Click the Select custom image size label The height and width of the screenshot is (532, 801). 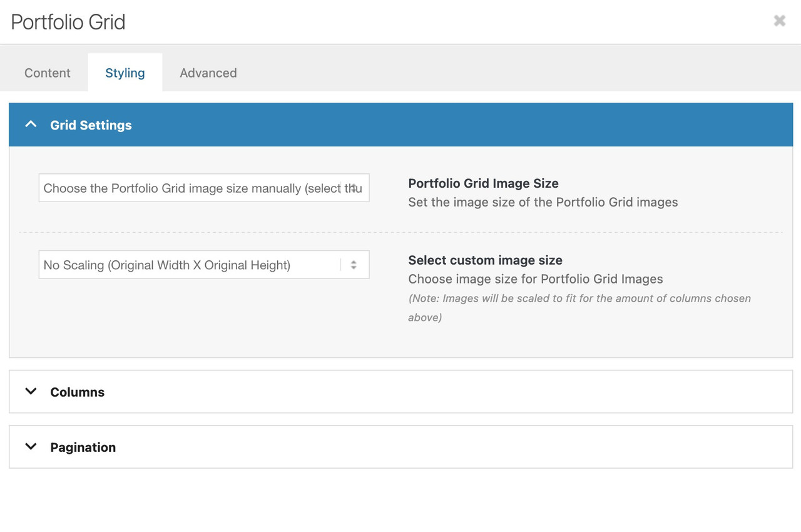485,260
